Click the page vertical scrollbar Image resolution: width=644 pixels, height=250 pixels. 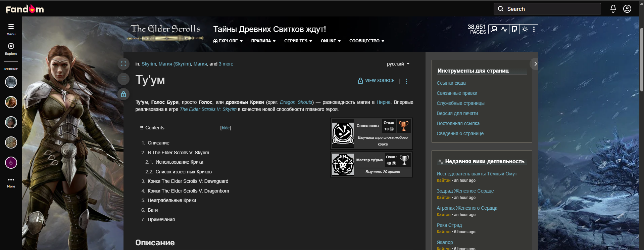point(642,60)
